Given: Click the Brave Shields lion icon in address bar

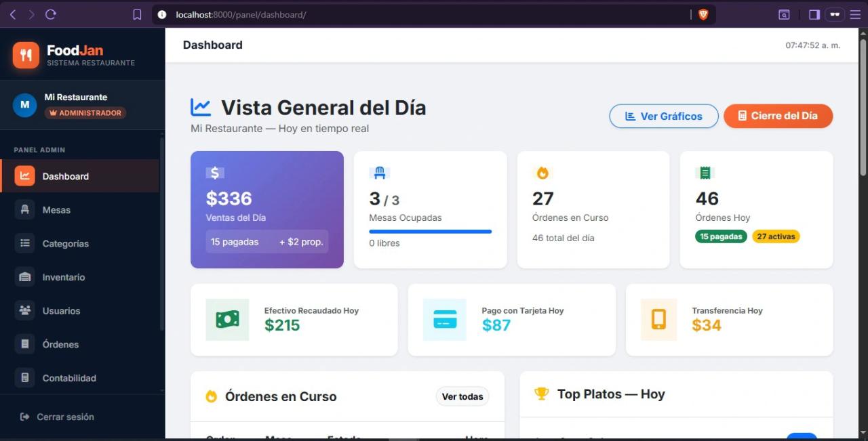Looking at the screenshot, I should click(703, 14).
